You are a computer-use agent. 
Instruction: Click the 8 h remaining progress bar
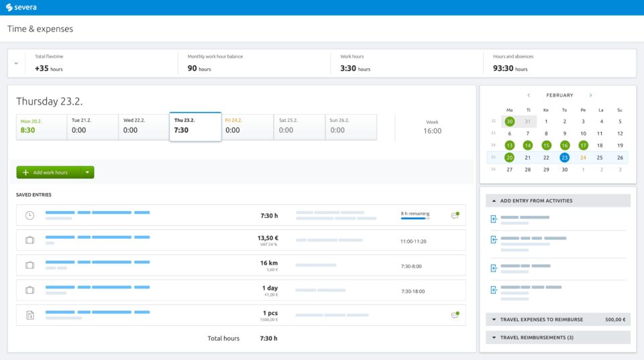(x=414, y=219)
